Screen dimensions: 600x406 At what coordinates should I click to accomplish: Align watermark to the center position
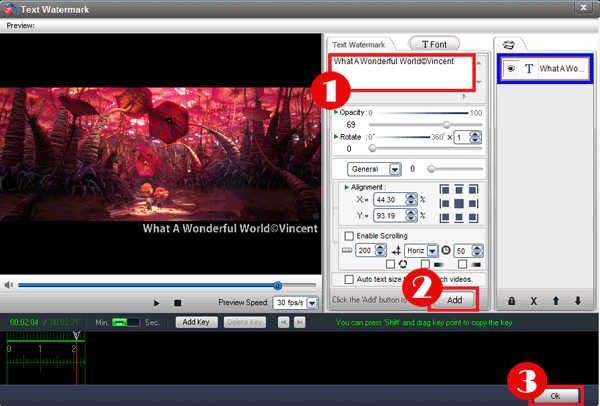pos(459,204)
